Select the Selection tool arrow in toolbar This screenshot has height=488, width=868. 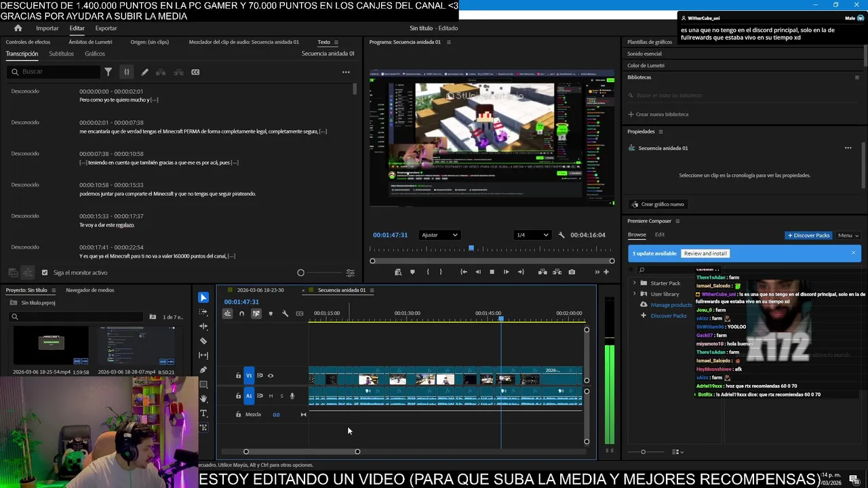point(203,298)
